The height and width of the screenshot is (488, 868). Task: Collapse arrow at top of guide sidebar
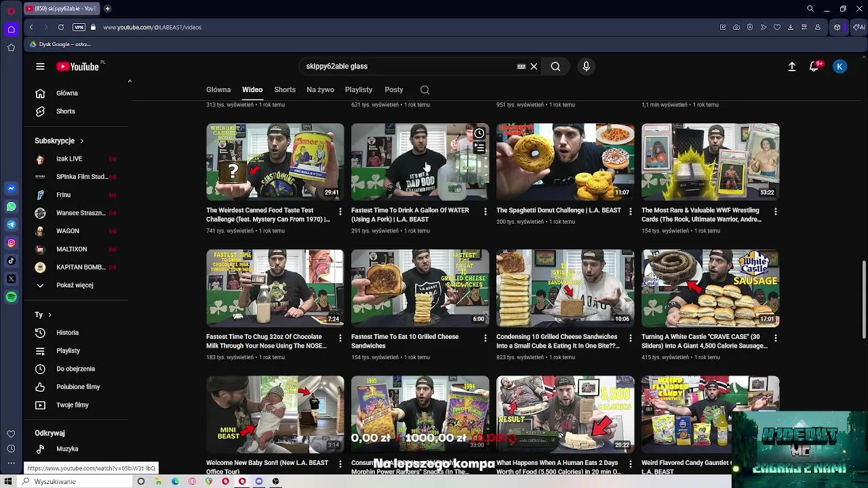point(130,81)
